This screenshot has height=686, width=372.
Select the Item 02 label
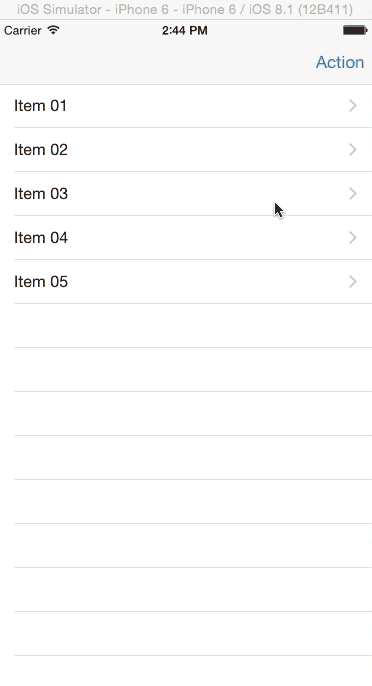pos(41,150)
